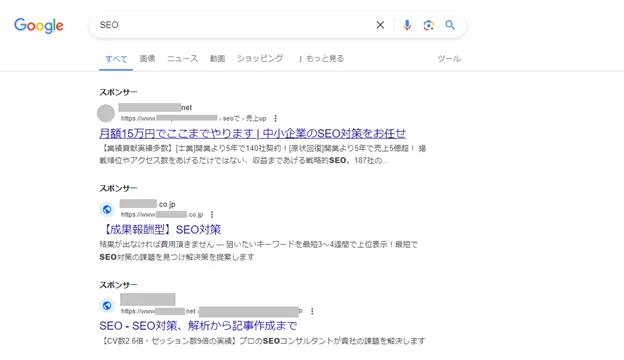Click the スポンサー label above the .co.jp ad
Image resolution: width=624 pixels, height=360 pixels.
click(x=118, y=188)
